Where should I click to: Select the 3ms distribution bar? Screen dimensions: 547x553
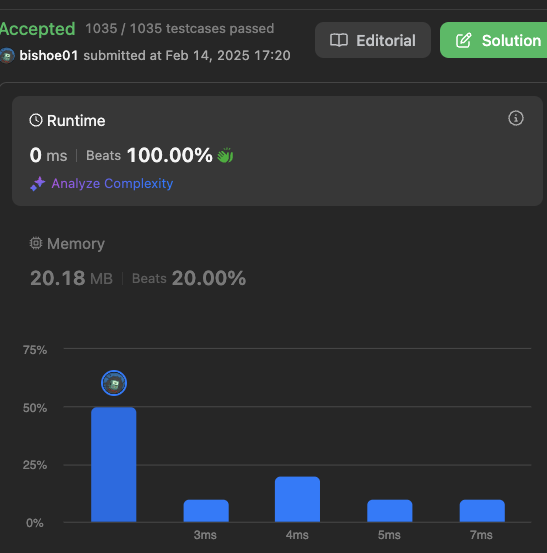[x=206, y=511]
